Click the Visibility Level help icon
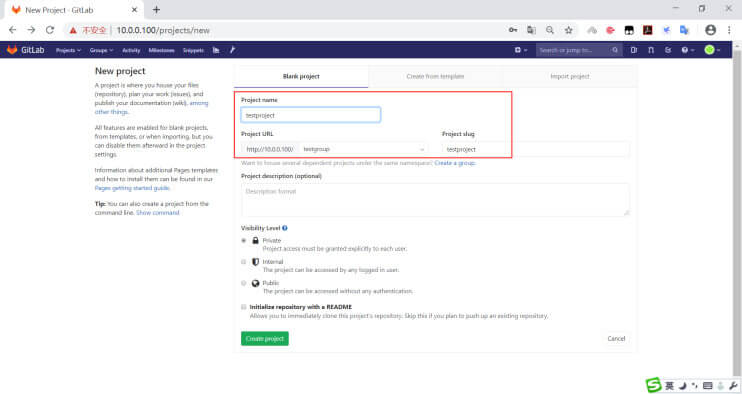 click(284, 228)
